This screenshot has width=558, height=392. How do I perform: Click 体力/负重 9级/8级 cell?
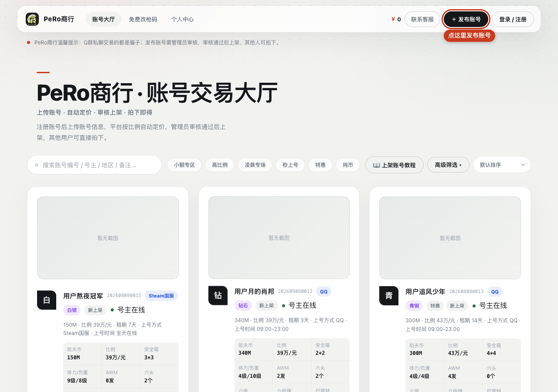(82, 377)
